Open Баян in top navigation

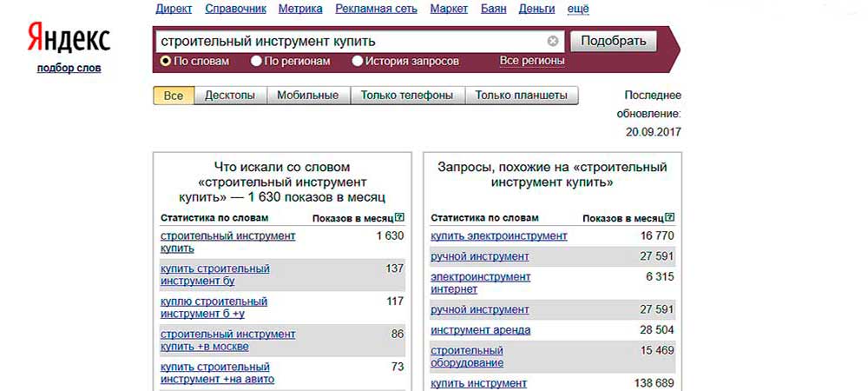493,9
